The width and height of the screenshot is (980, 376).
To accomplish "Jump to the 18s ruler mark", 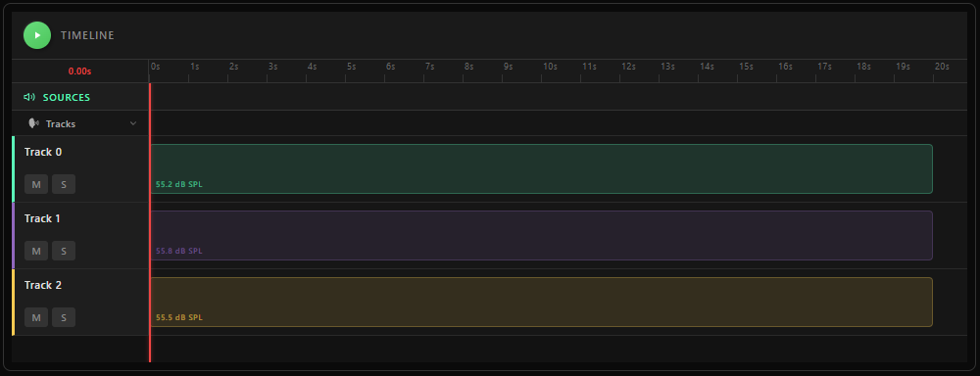I will tap(863, 67).
